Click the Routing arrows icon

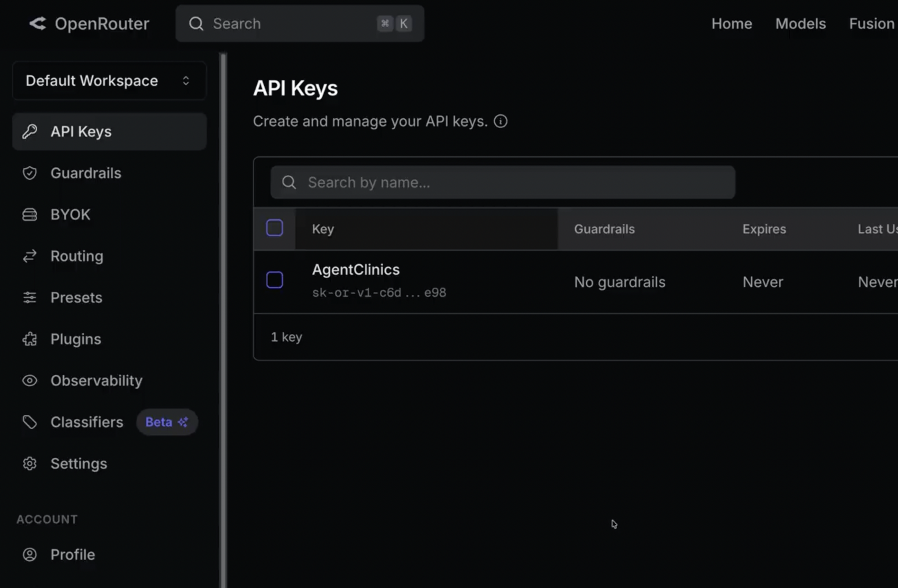pos(29,256)
